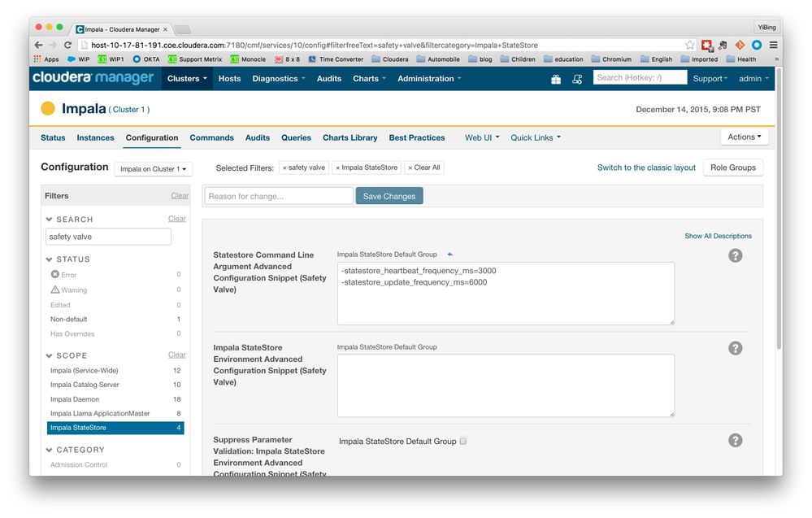Click the browser back arrow
The height and width of the screenshot is (518, 812).
coord(39,45)
